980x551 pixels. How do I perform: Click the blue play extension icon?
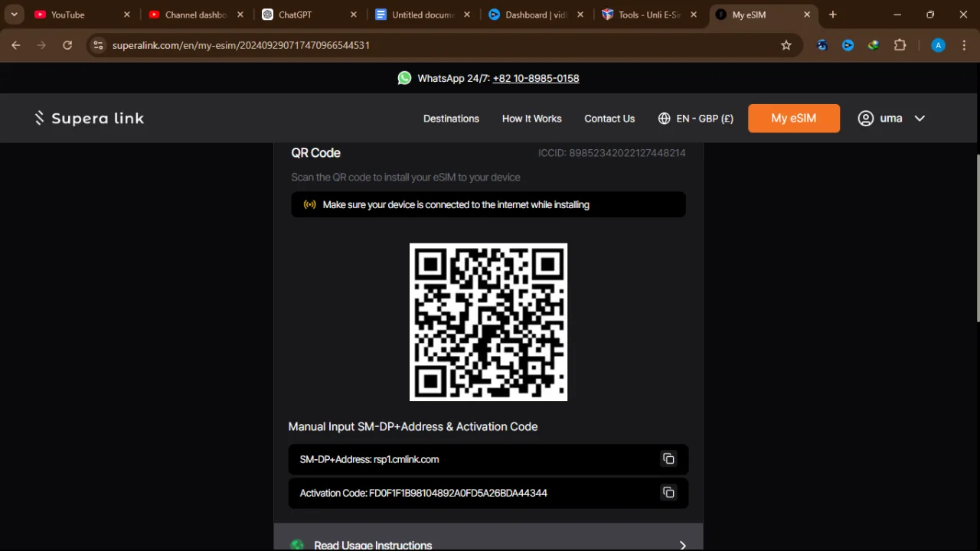848,45
